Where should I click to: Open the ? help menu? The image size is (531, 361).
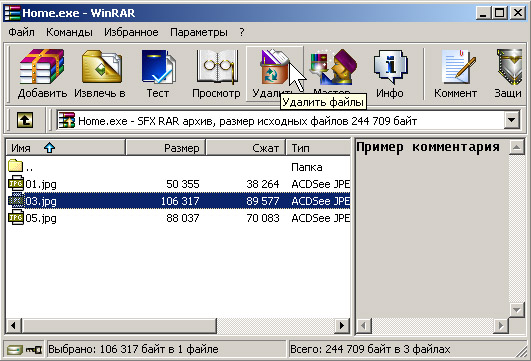[241, 32]
